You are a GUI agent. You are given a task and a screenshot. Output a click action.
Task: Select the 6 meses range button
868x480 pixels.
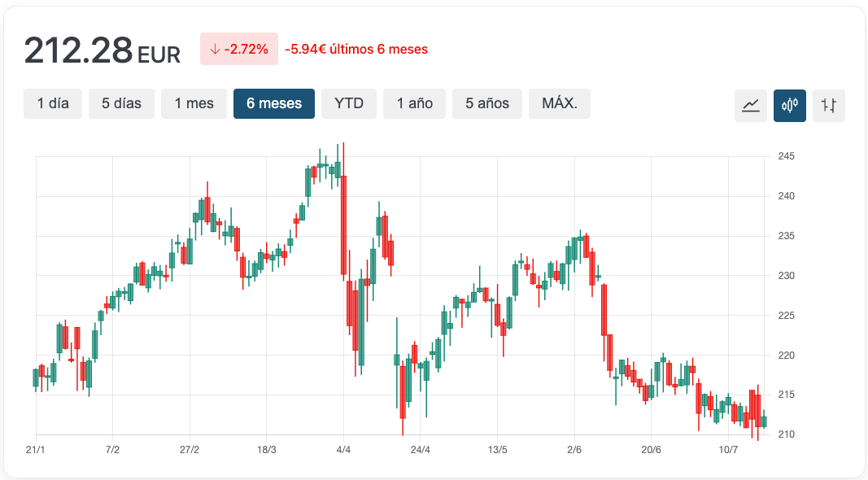coord(274,103)
